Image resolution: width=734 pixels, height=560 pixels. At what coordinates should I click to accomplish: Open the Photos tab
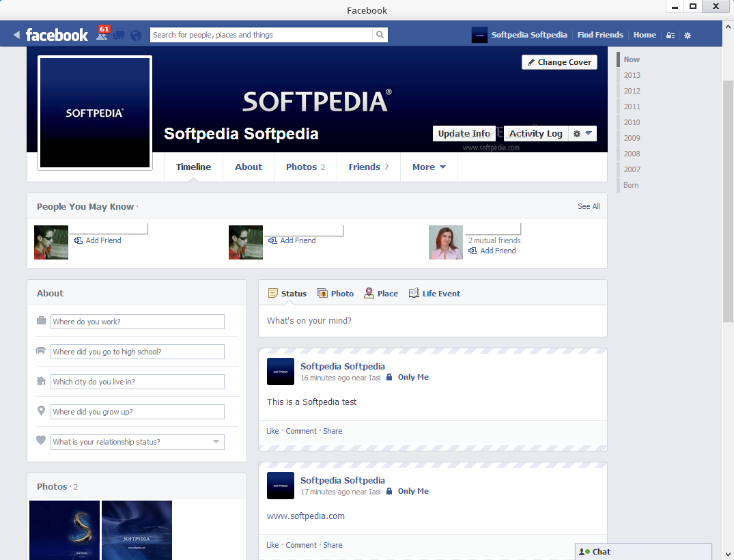click(x=305, y=167)
